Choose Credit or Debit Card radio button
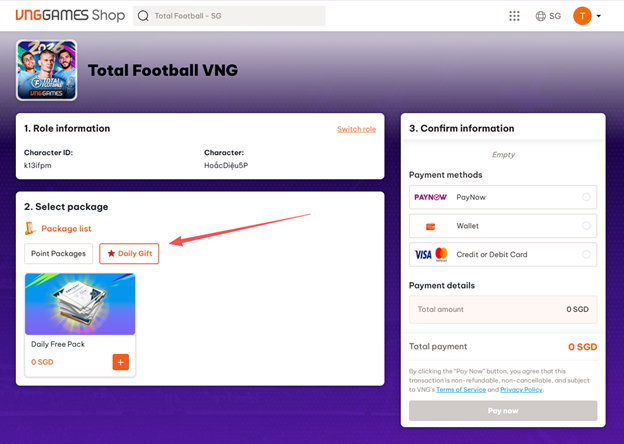Screen dimensions: 624x444 coord(586,254)
